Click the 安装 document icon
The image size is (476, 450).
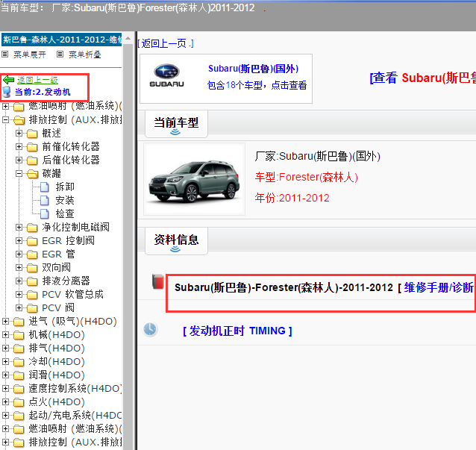(45, 201)
